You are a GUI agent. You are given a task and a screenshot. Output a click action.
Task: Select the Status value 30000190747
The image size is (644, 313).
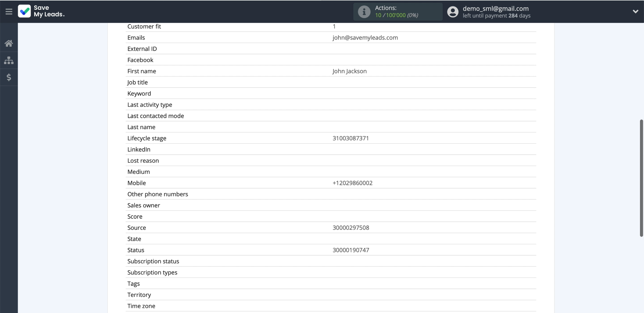351,250
